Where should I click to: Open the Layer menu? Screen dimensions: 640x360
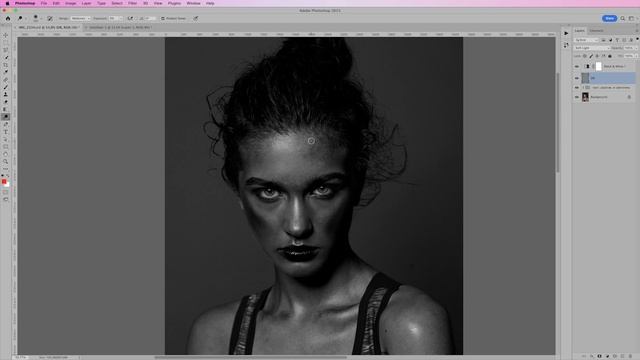(87, 3)
